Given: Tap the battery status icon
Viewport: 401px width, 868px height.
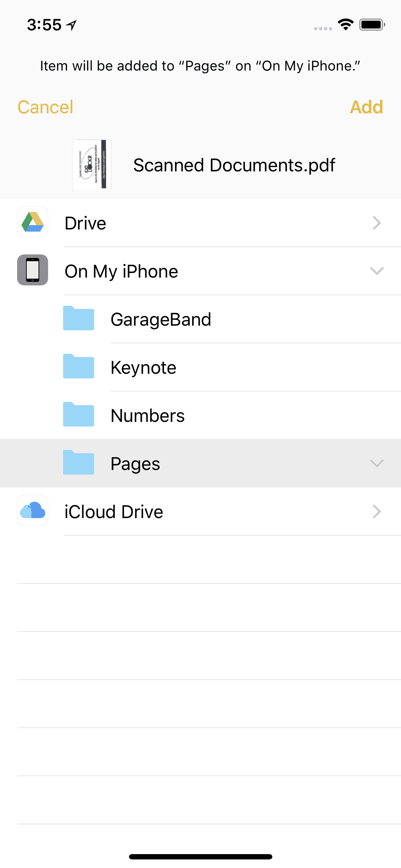Looking at the screenshot, I should click(x=372, y=25).
